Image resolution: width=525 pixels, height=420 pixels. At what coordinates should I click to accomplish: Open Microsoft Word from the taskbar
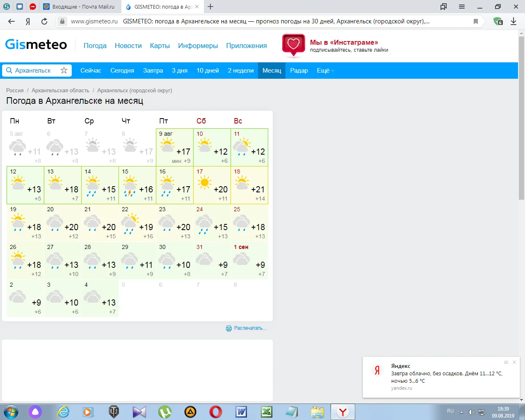(241, 412)
